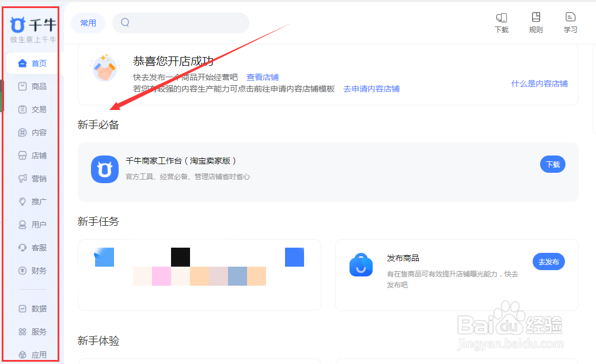Screen dimensions: 596x364
Task: Click the 规则 rules book icon
Action: [x=536, y=17]
